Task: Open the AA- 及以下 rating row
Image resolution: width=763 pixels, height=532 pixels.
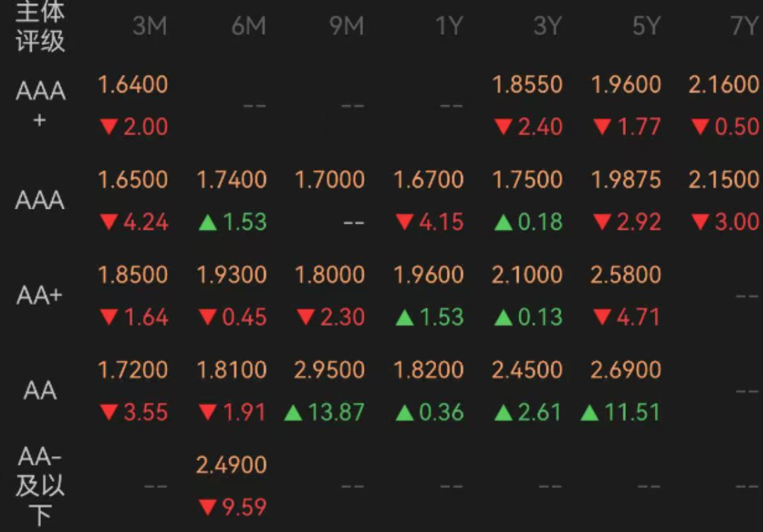Action: click(x=40, y=487)
